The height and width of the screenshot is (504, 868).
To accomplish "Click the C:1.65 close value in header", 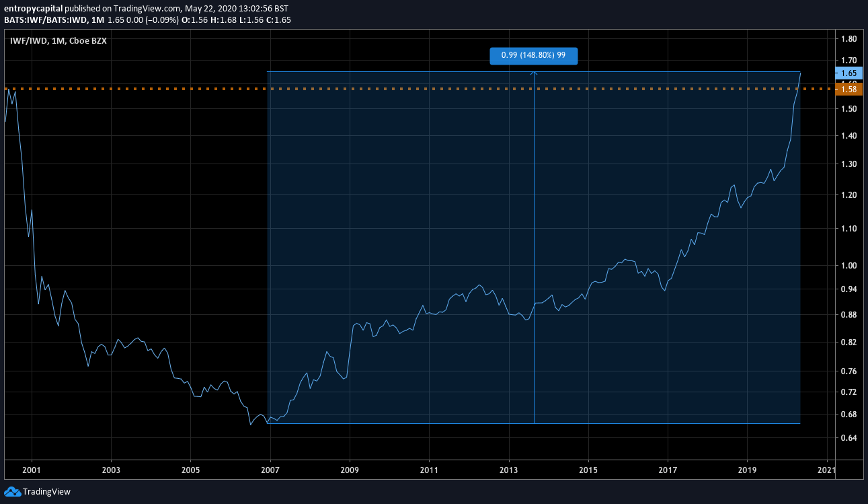I will pos(280,20).
